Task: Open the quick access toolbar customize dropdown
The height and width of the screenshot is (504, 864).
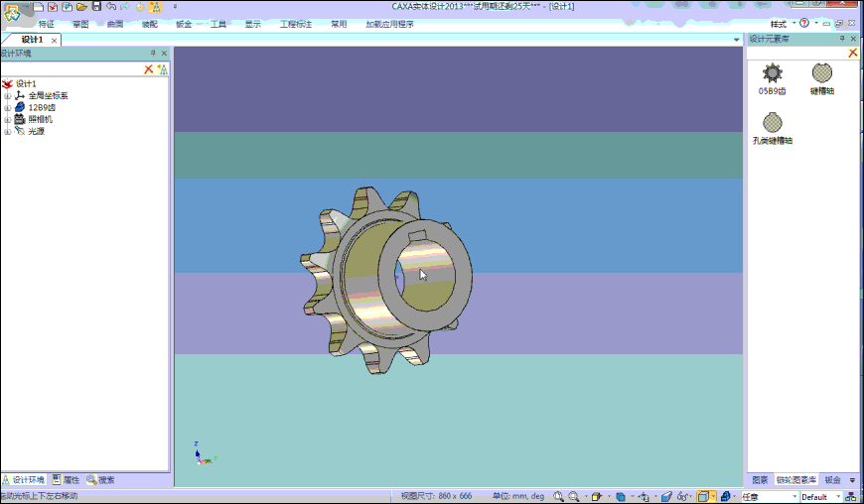Action: click(175, 7)
